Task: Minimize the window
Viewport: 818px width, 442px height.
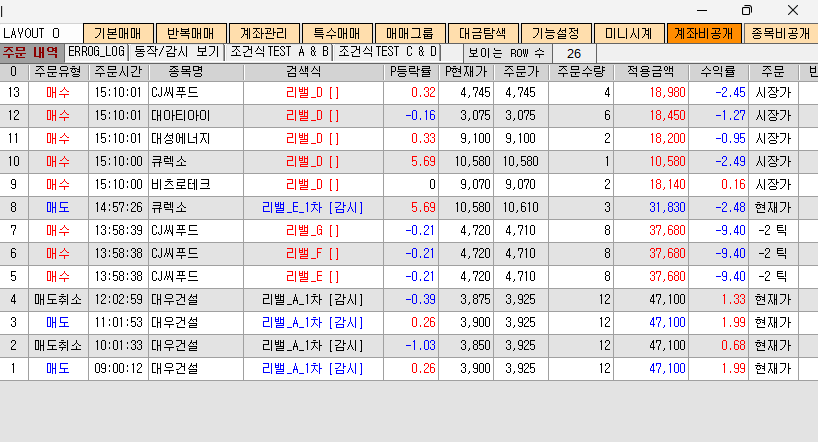Action: pyautogui.click(x=702, y=10)
